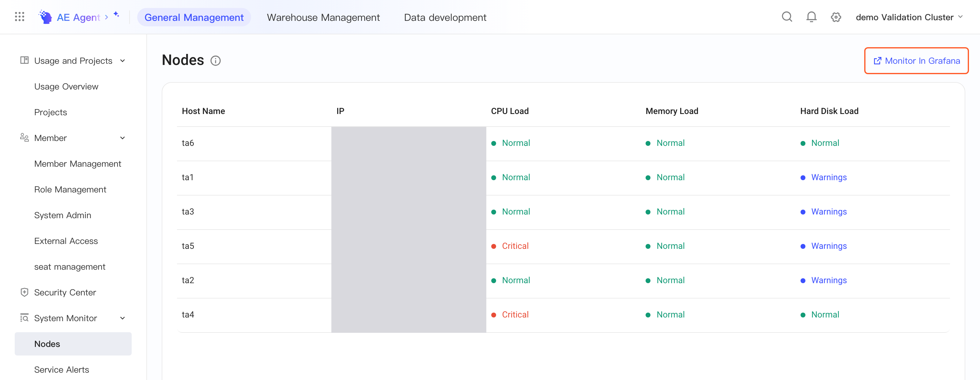Viewport: 980px width, 380px height.
Task: Click the AE Agent breadcrumb link
Action: (78, 17)
